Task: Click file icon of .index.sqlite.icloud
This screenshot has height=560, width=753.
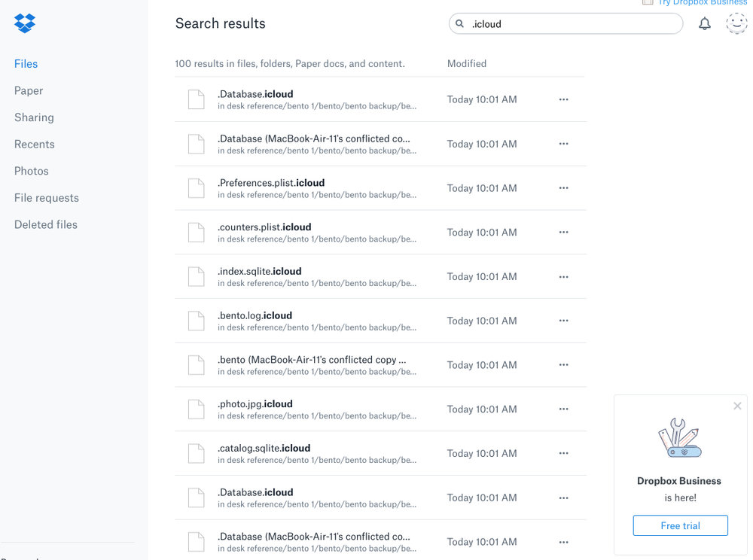Action: pos(196,276)
